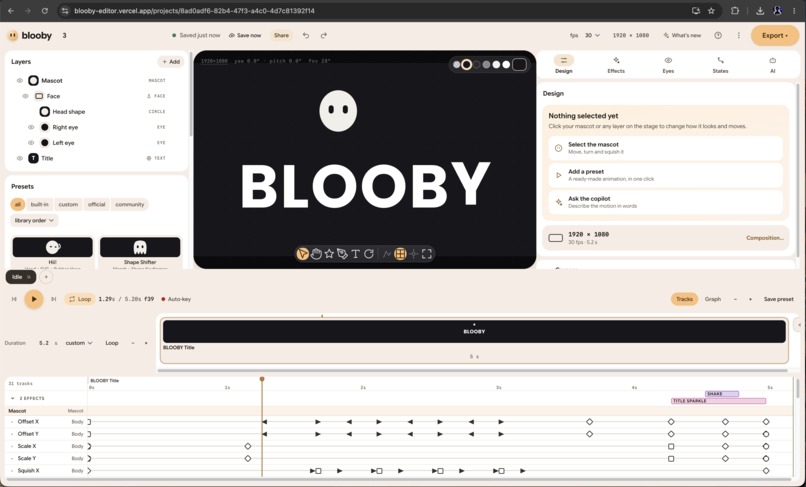806x487 pixels.
Task: Click the fullscreen stage icon
Action: click(427, 254)
